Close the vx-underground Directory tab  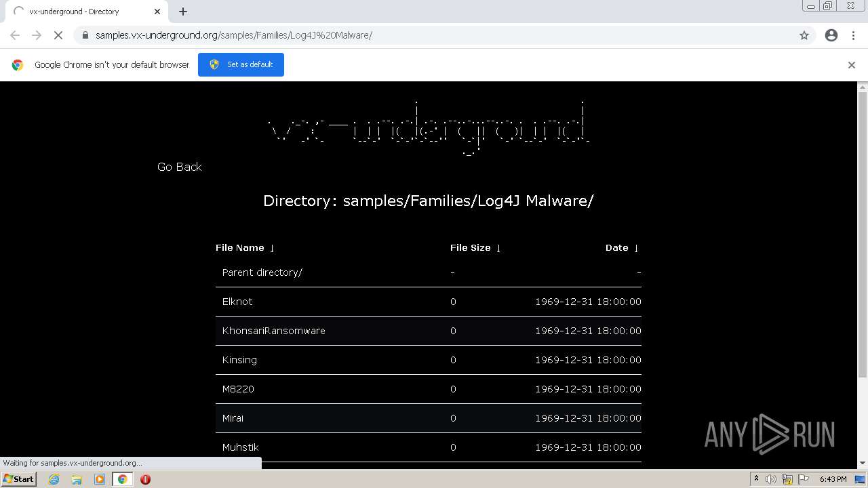(157, 12)
